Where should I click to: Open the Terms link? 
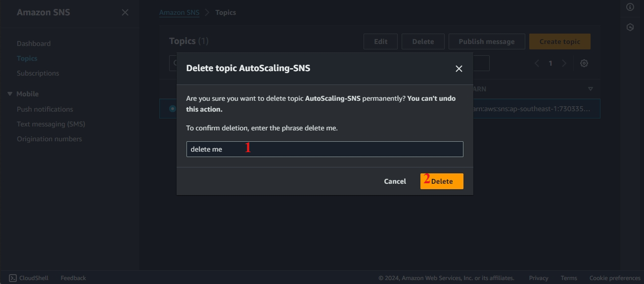tap(569, 278)
